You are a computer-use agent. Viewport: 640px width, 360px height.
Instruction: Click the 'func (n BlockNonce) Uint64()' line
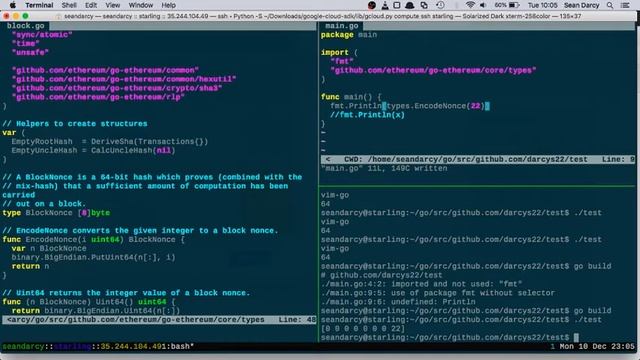point(89,302)
